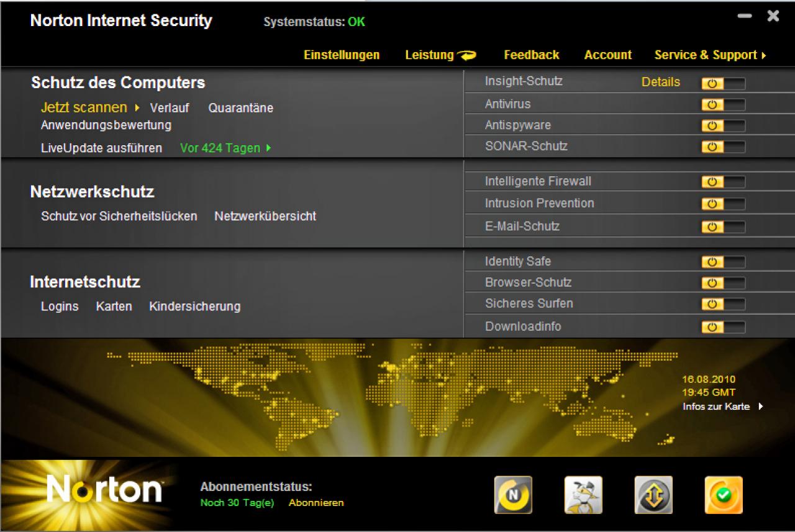Open the Einstellungen menu
The width and height of the screenshot is (795, 532).
coord(342,55)
